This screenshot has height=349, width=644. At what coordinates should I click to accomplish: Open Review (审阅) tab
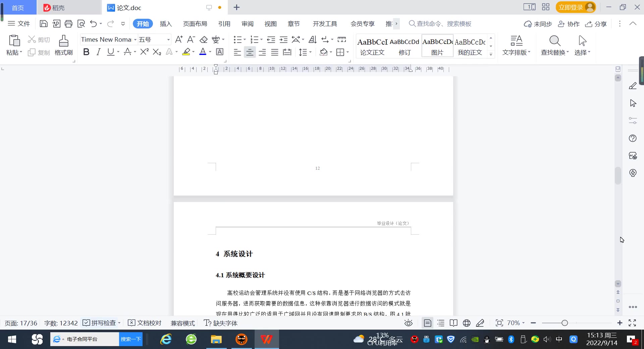click(248, 24)
